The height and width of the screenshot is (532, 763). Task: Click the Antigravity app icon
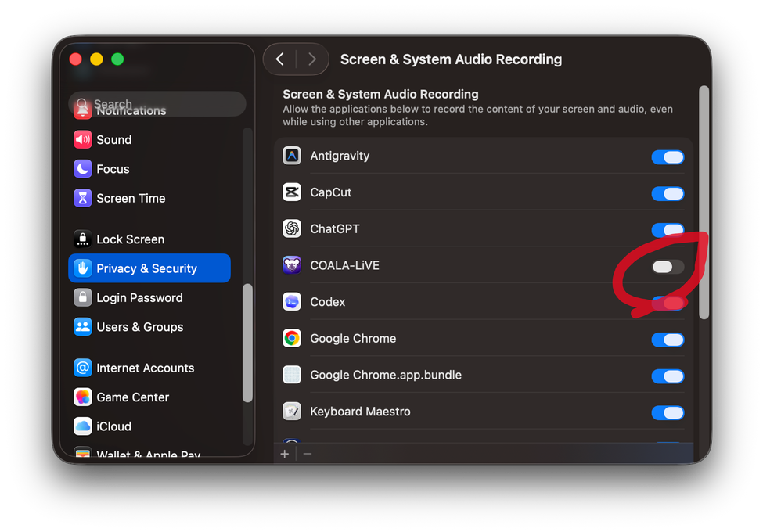(x=291, y=155)
